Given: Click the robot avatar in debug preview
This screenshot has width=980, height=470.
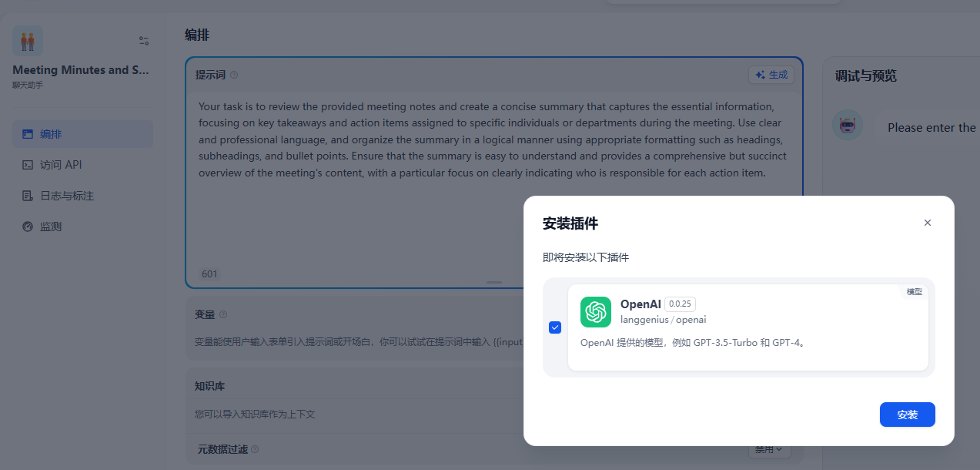Looking at the screenshot, I should tap(848, 124).
